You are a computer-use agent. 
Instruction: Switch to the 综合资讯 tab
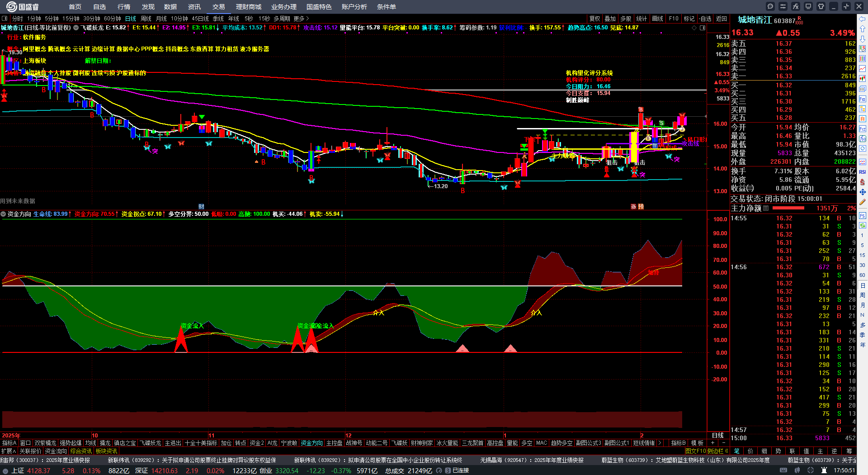[81, 451]
